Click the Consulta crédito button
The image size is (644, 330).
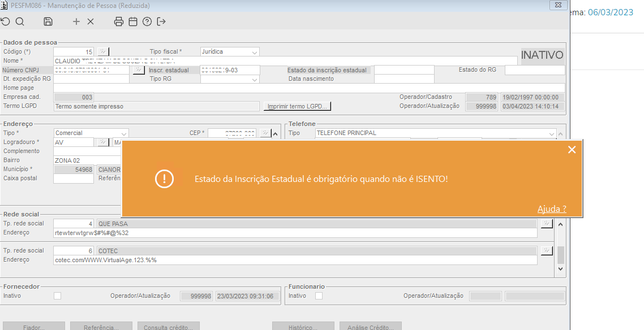click(x=169, y=327)
